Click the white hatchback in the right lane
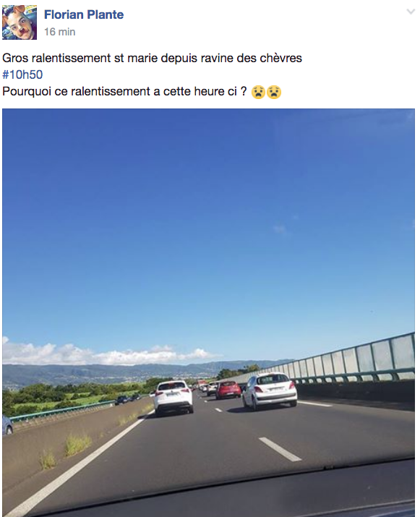The image size is (420, 517). tap(270, 390)
